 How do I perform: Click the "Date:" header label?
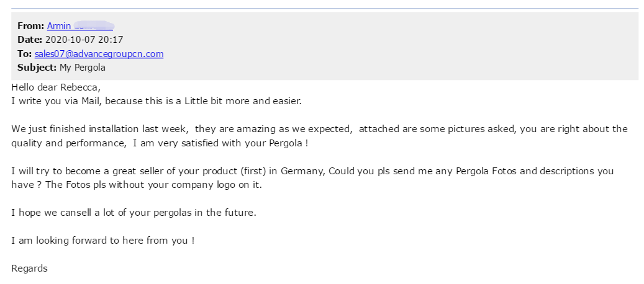pos(30,40)
